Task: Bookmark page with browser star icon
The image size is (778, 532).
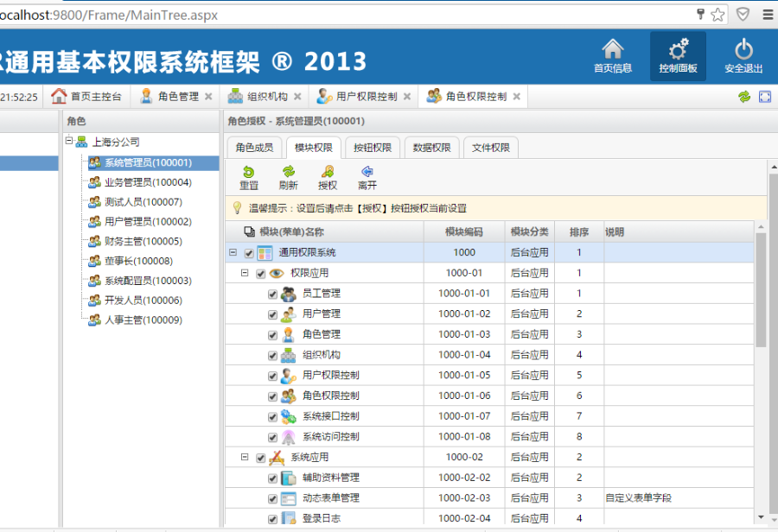Action: (717, 15)
